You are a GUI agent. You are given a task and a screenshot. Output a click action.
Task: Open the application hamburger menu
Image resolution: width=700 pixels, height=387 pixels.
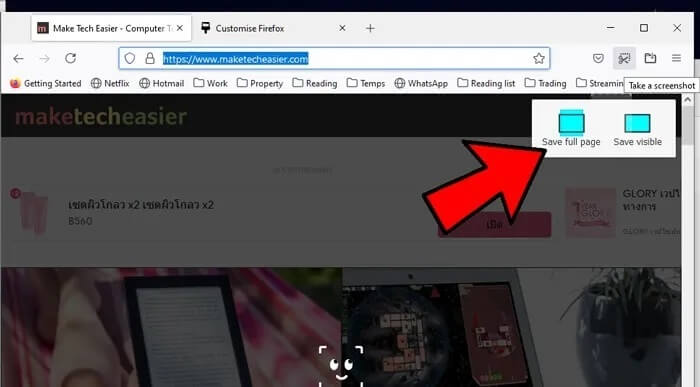[x=676, y=58]
